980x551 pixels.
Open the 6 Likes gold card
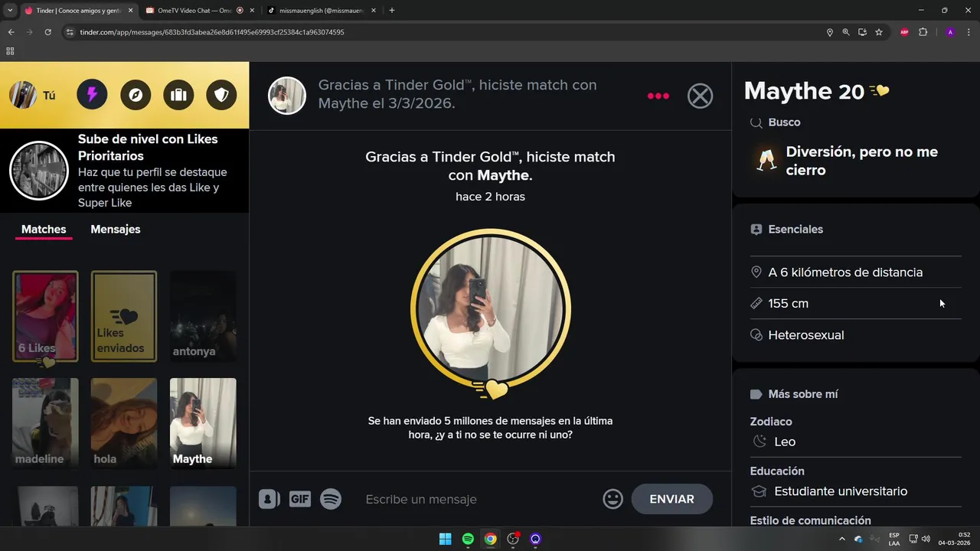point(45,316)
